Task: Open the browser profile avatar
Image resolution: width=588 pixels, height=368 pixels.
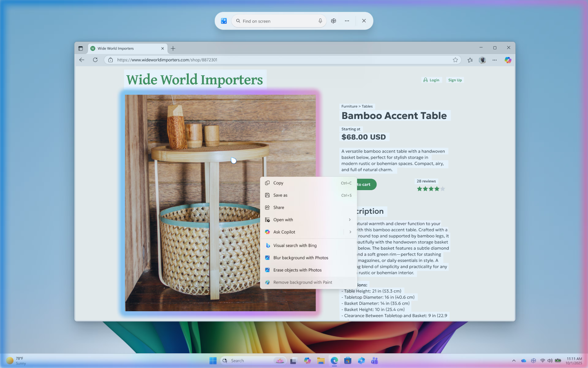Action: coord(482,60)
